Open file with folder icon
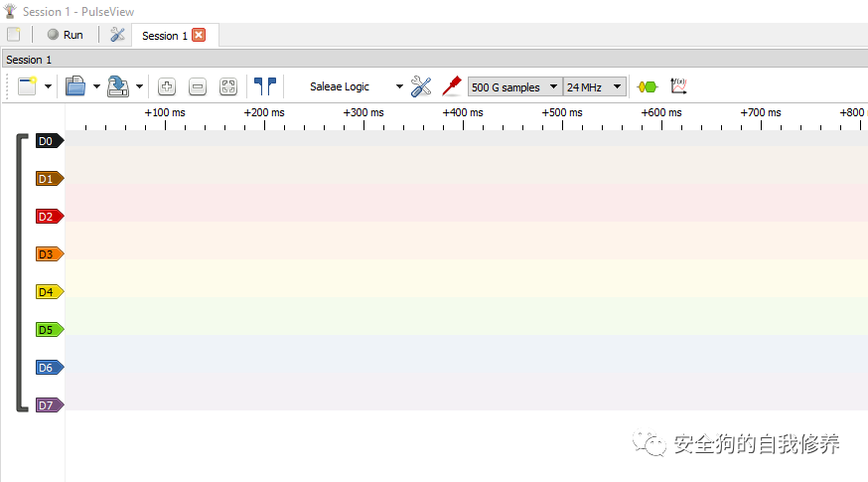This screenshot has width=868, height=482. pos(75,86)
